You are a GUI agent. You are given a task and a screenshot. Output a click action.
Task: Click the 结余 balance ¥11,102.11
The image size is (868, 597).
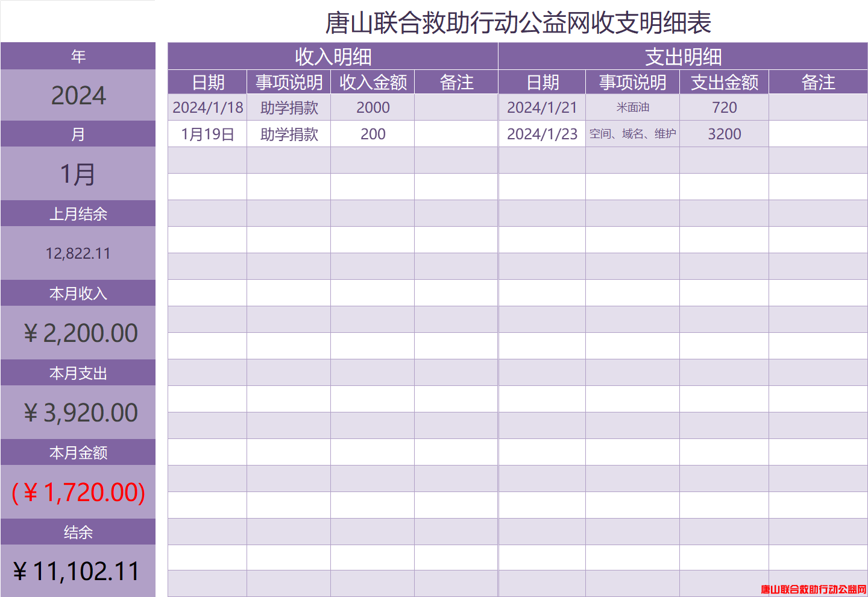pos(78,571)
